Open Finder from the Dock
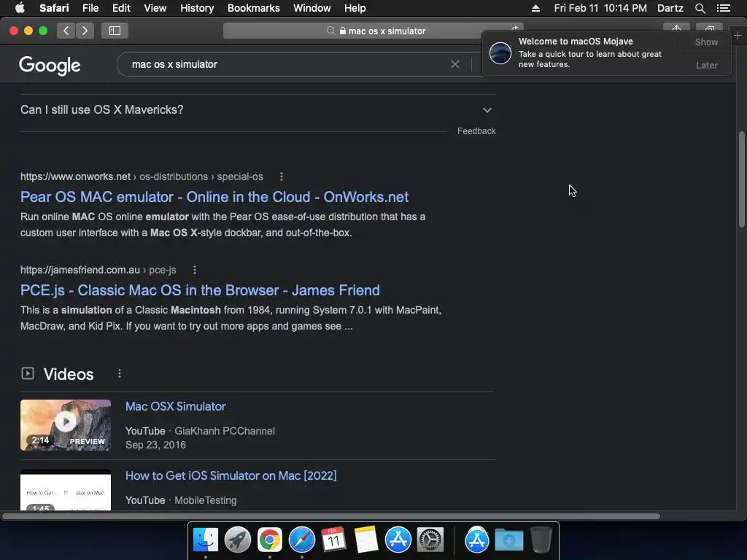Screen dimensions: 747x560 click(205, 540)
